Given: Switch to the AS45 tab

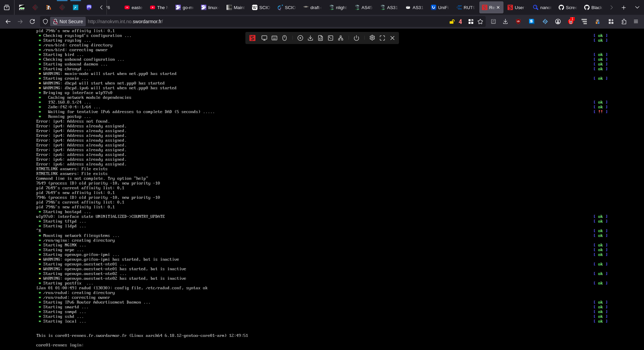Looking at the screenshot, I should [363, 7].
